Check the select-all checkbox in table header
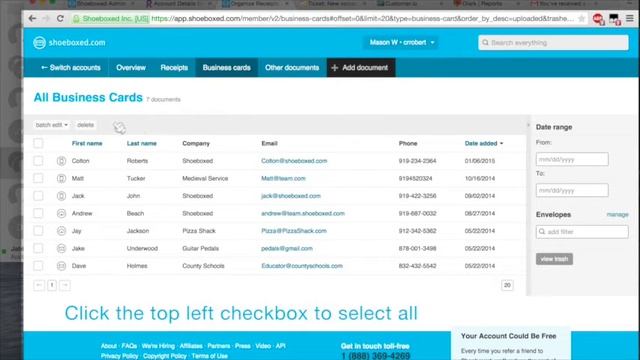 [x=38, y=143]
